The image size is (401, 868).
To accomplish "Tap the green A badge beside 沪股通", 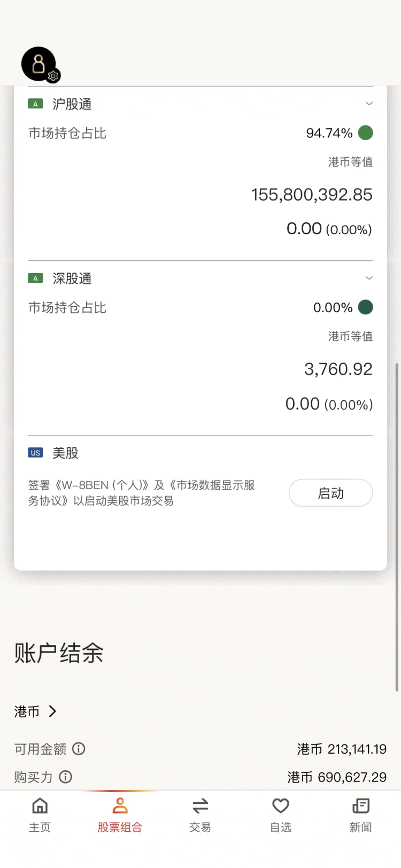I will tap(35, 104).
